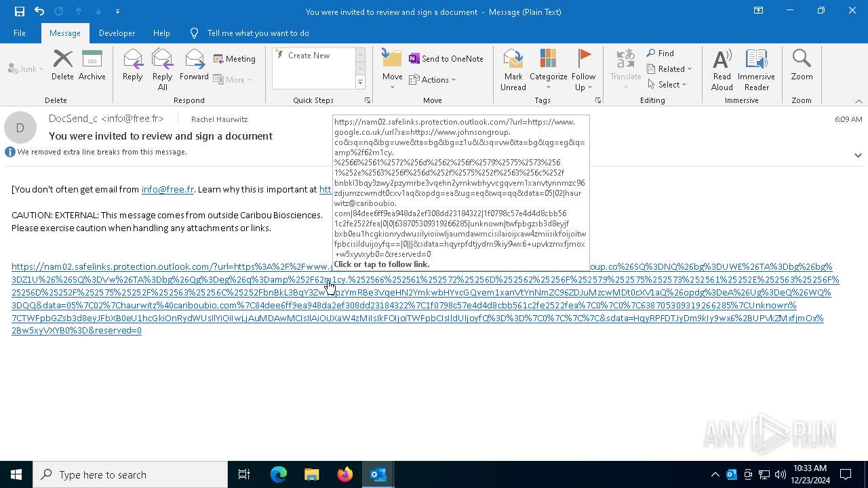Open the File menu
The height and width of the screenshot is (488, 868).
pos(20,33)
